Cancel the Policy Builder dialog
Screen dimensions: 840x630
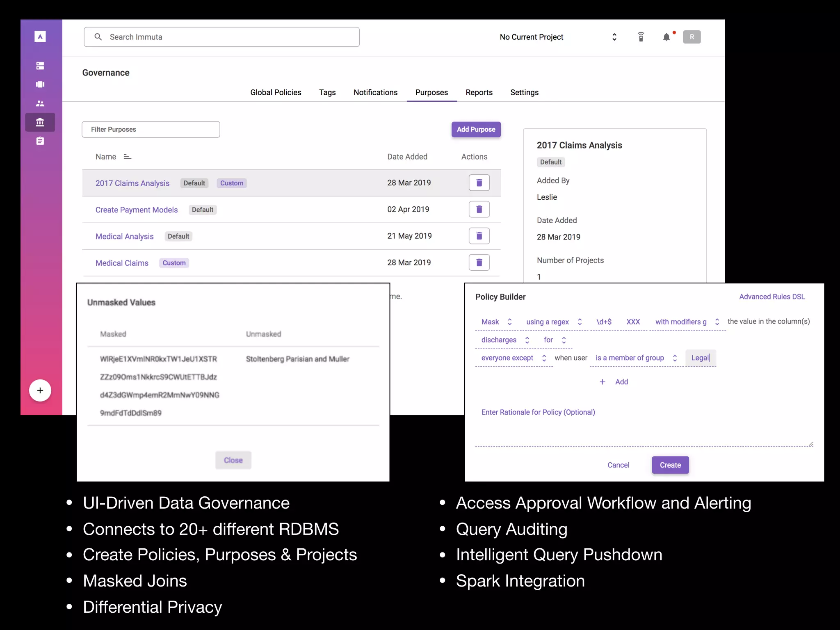[618, 465]
